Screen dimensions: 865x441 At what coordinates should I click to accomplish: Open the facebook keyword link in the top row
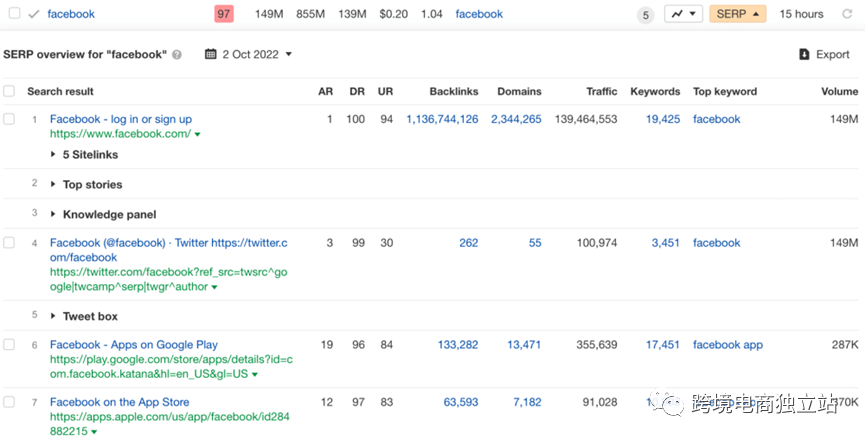click(71, 14)
